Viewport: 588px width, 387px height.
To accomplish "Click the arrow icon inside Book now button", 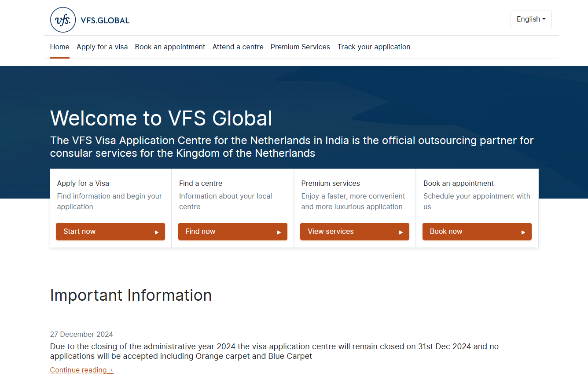I will tap(522, 232).
